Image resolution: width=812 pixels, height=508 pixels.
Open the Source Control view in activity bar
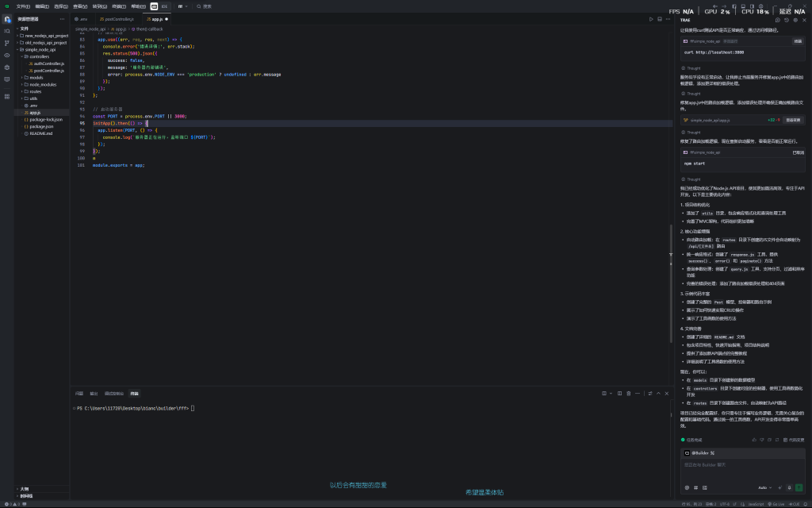[x=7, y=43]
